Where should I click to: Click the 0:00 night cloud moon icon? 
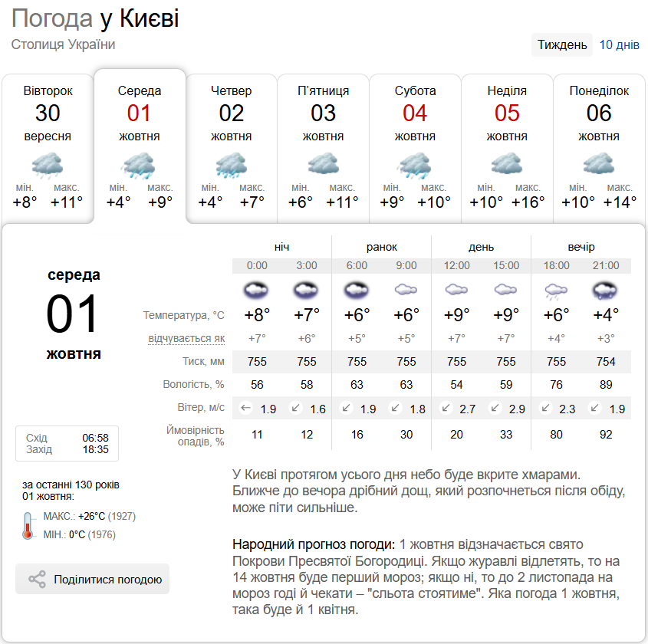coord(257,291)
